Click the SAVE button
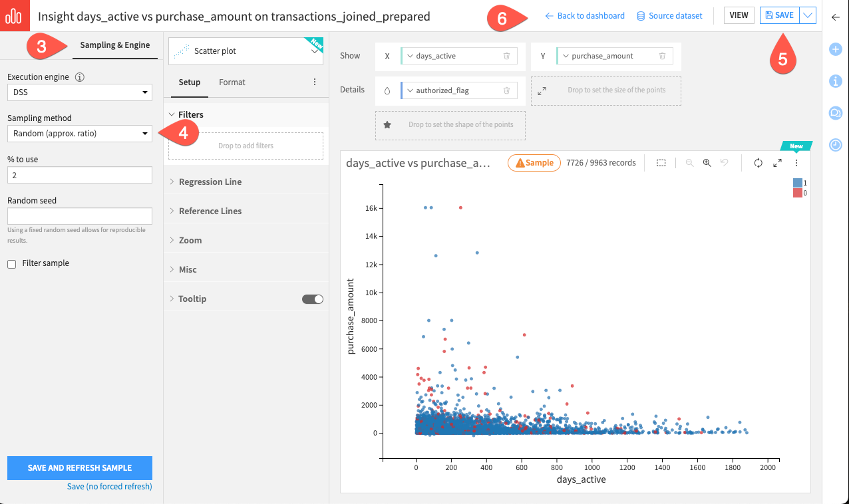Viewport: 849px width, 504px height. [779, 15]
